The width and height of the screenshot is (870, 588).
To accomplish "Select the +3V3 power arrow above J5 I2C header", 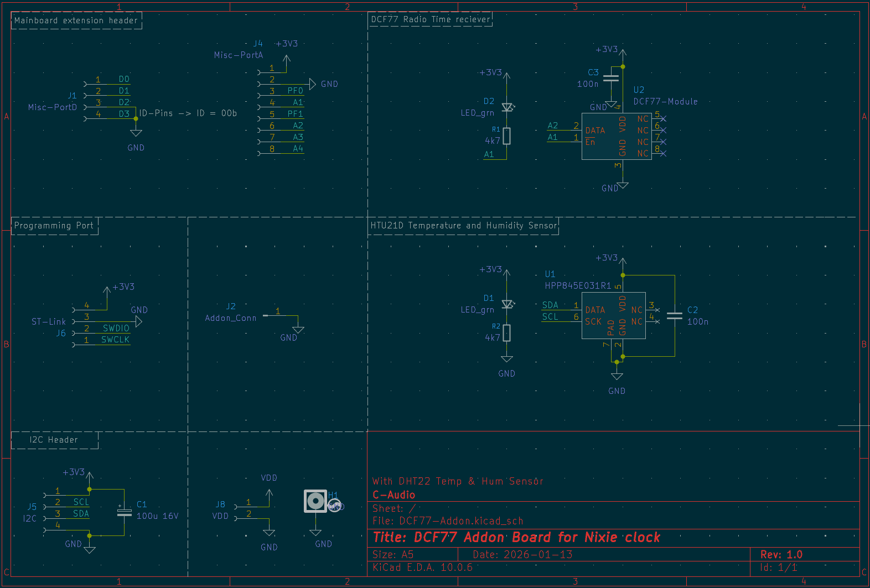I will pos(90,477).
